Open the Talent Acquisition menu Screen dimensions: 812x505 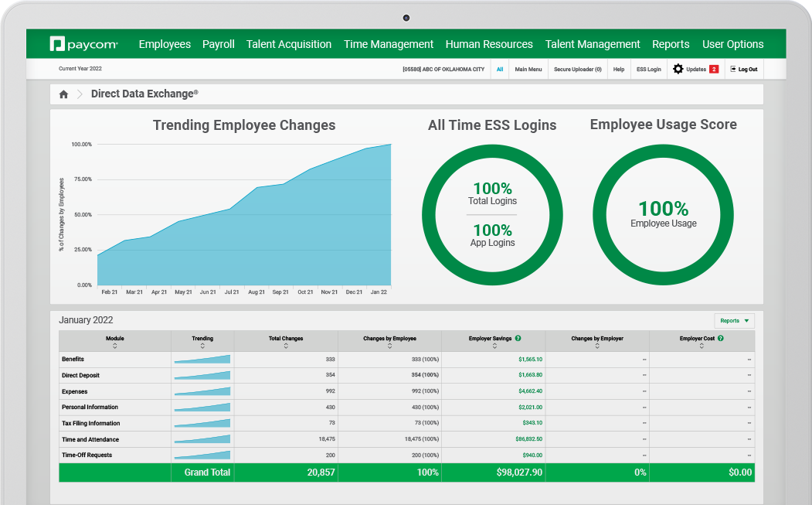[x=288, y=44]
